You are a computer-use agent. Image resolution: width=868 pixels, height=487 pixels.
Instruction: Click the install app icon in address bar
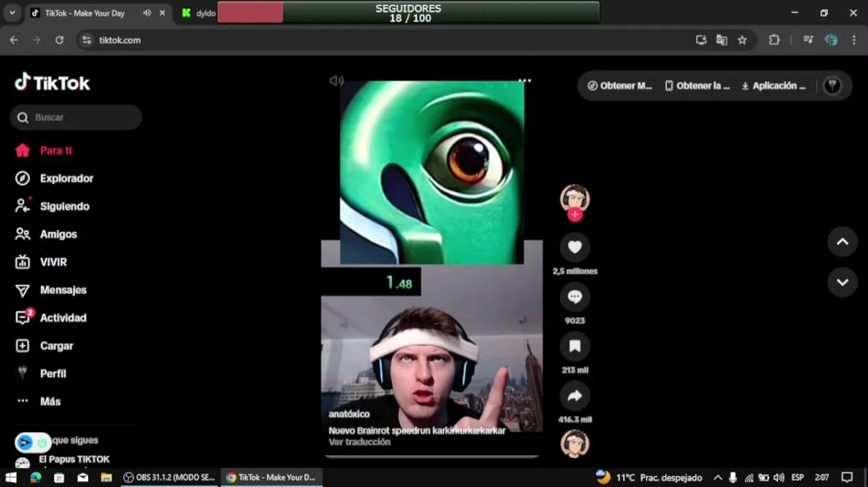[x=701, y=40]
